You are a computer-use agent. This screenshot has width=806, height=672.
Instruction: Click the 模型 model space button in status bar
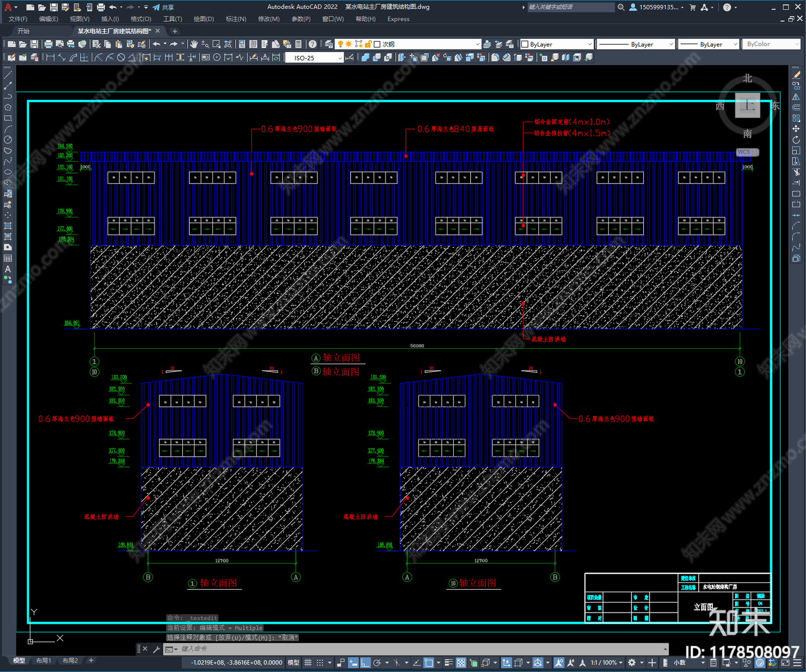(x=293, y=662)
